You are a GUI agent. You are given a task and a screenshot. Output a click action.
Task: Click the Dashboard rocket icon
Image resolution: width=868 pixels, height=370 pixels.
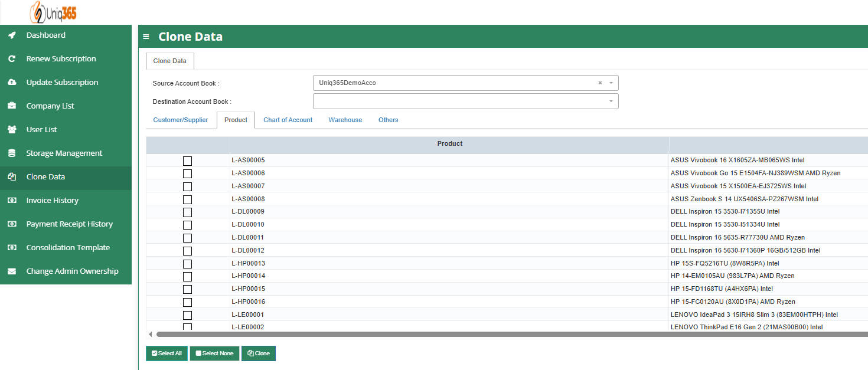[x=12, y=35]
